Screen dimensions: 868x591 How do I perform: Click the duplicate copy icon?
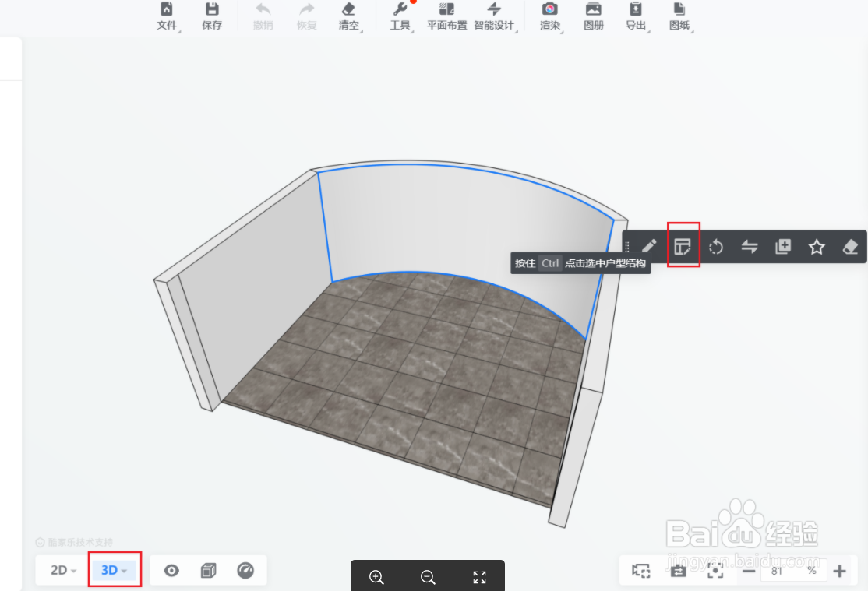[x=783, y=247]
